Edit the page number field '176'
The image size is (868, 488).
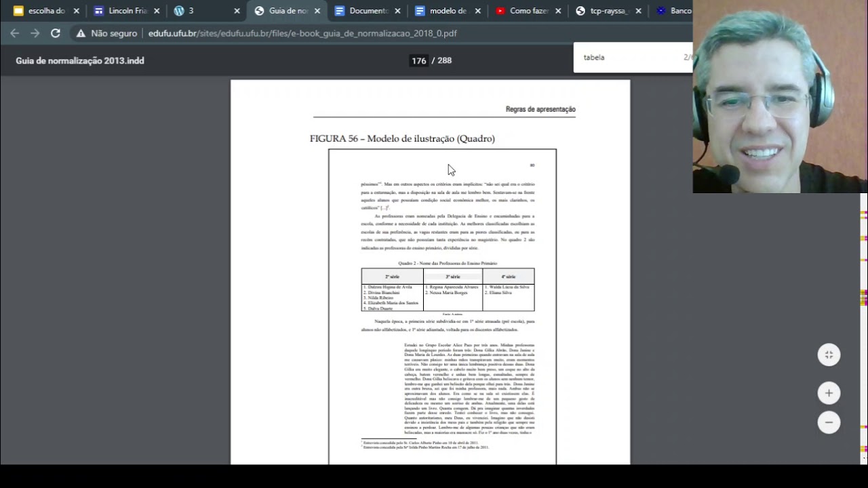pos(418,60)
